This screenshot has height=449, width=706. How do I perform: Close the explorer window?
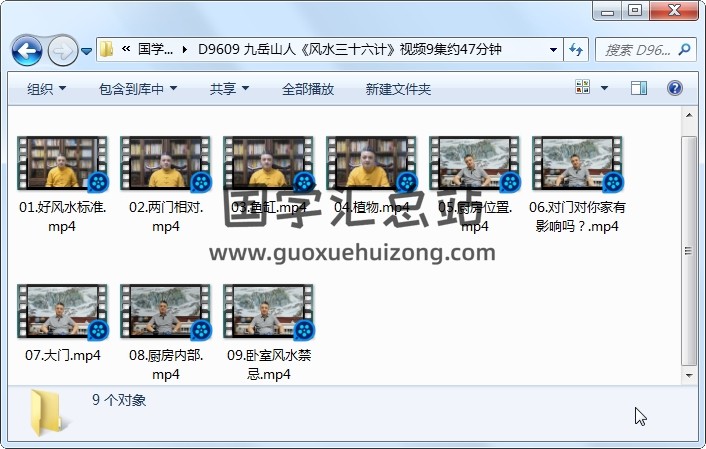point(674,10)
